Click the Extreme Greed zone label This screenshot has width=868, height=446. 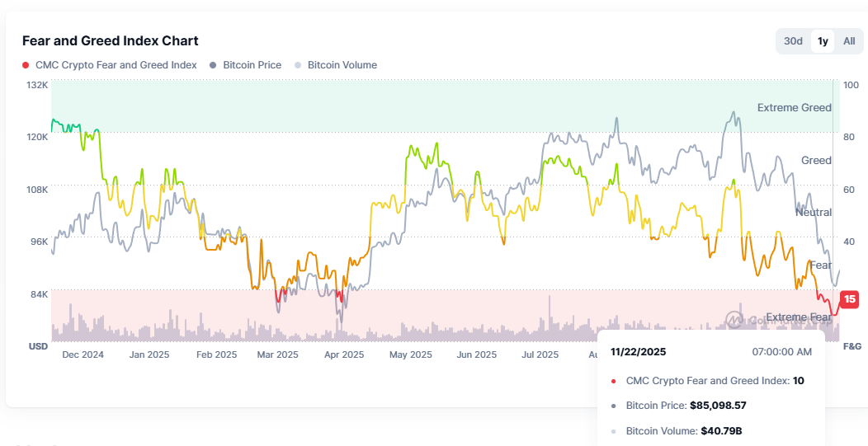click(794, 107)
